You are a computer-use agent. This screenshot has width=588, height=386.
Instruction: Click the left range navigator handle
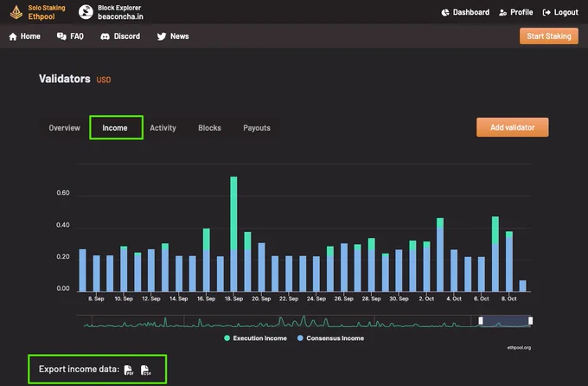pyautogui.click(x=481, y=321)
